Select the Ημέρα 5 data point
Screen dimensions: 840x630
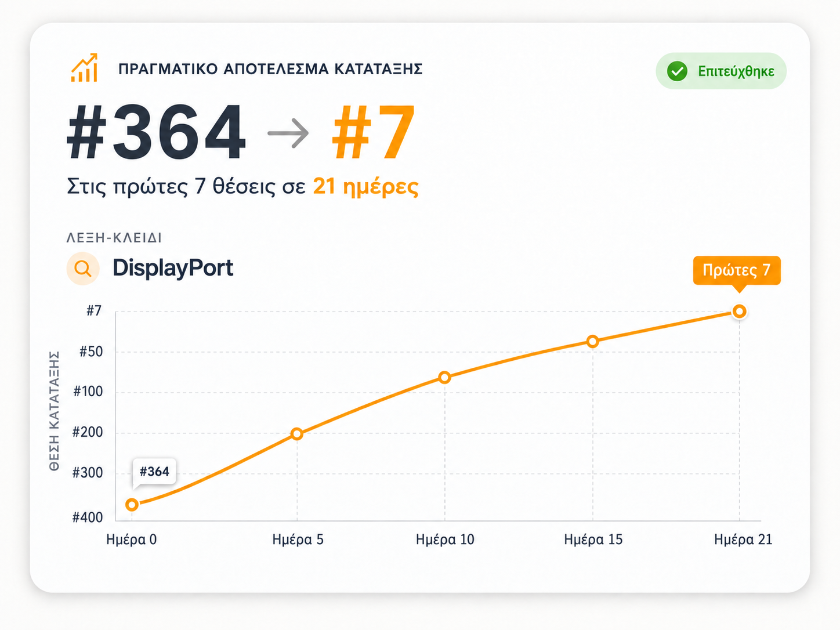click(296, 434)
